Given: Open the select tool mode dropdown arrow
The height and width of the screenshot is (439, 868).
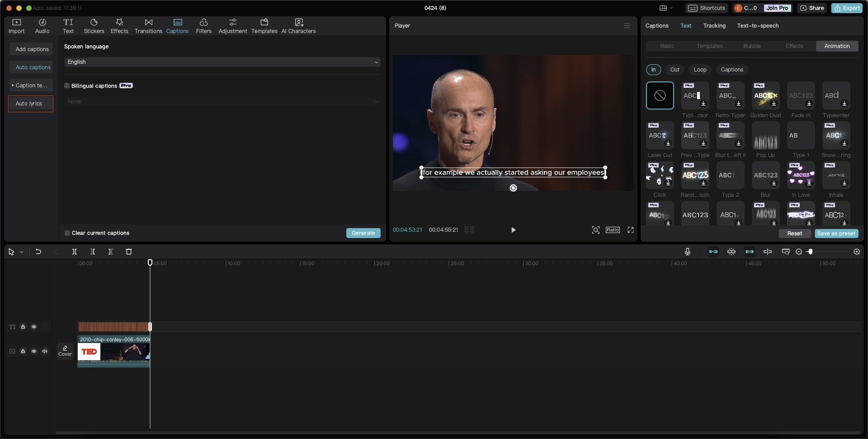Looking at the screenshot, I should [21, 252].
